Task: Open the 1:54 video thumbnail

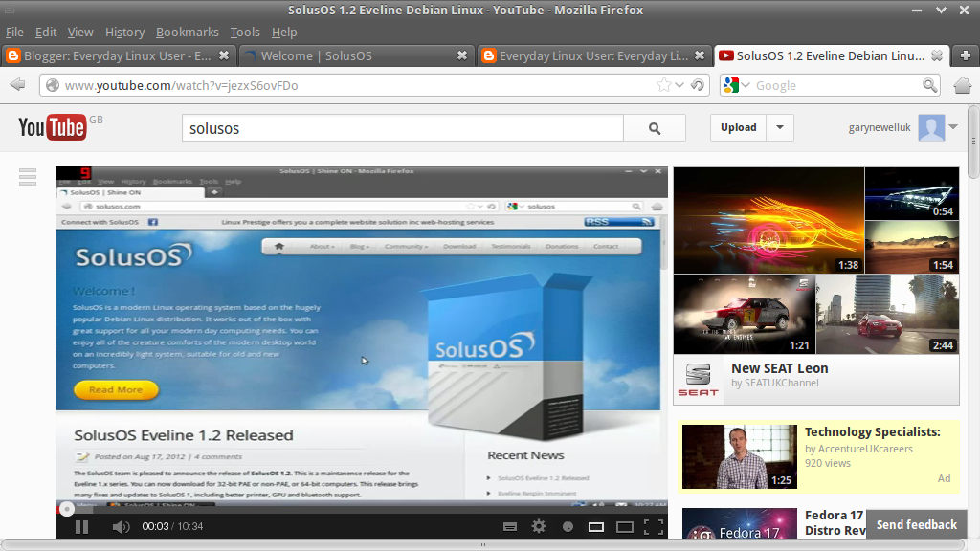Action: pyautogui.click(x=912, y=247)
